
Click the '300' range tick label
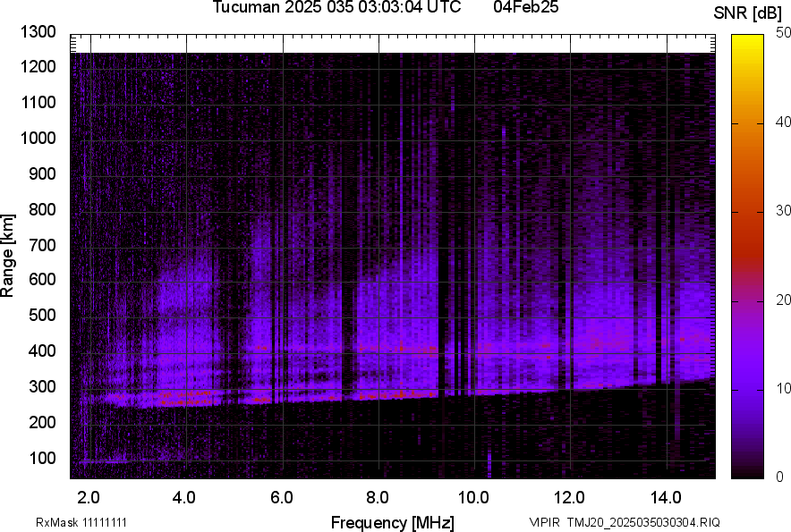pyautogui.click(x=42, y=387)
